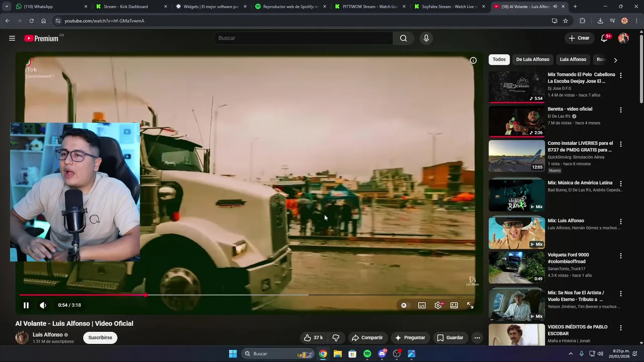Viewport: 644px width, 362px height.
Task: Mute the audio on the Al Volante tab
Action: click(x=555, y=7)
